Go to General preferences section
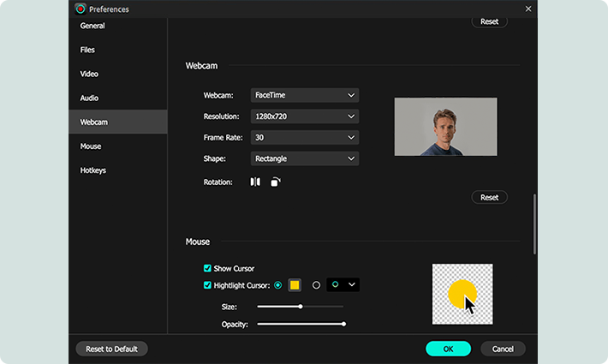Image resolution: width=608 pixels, height=364 pixels. [x=118, y=26]
